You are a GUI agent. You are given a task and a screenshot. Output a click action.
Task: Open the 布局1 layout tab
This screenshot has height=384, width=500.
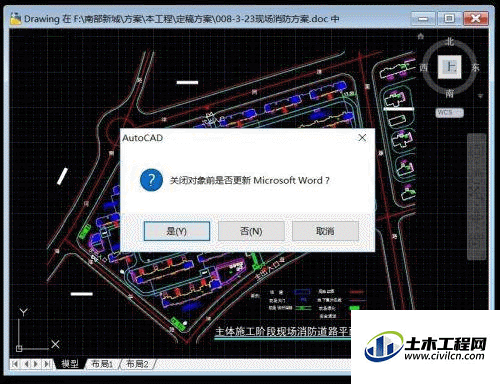[x=102, y=364]
